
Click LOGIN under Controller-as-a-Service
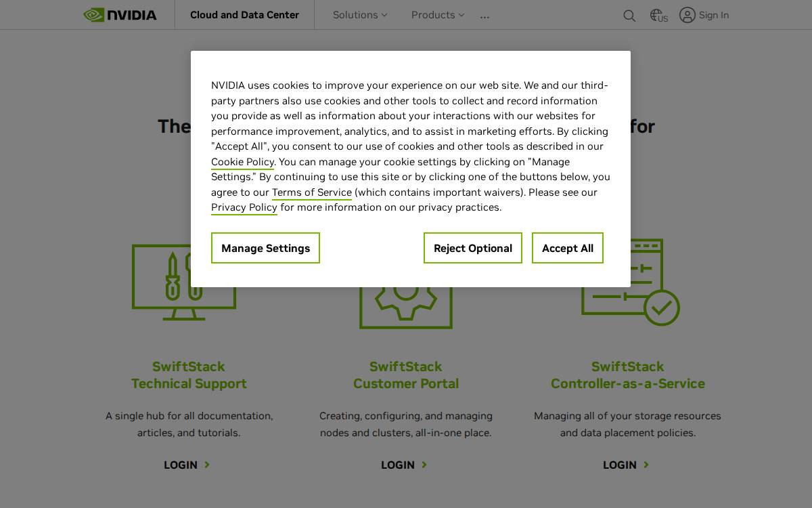[x=627, y=465]
